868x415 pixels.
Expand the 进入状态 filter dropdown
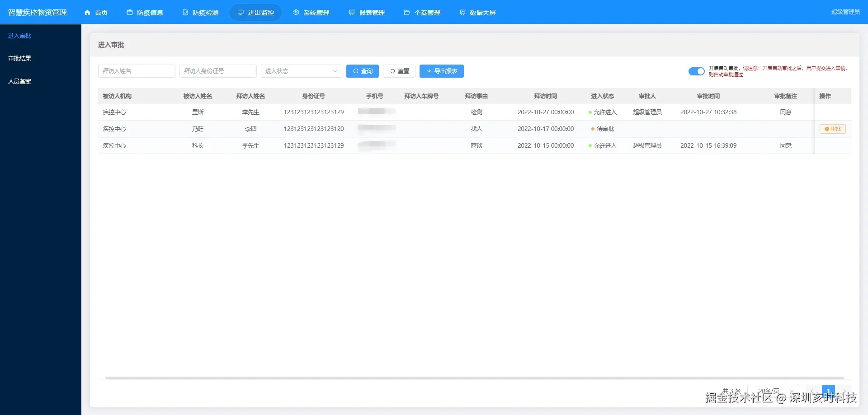(301, 71)
